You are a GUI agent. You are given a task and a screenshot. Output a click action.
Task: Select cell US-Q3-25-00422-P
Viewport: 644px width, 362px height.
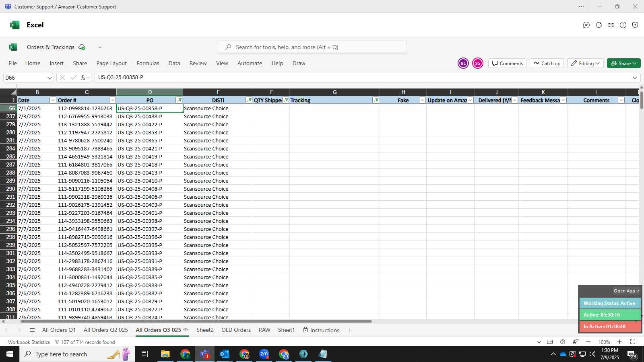tap(150, 124)
